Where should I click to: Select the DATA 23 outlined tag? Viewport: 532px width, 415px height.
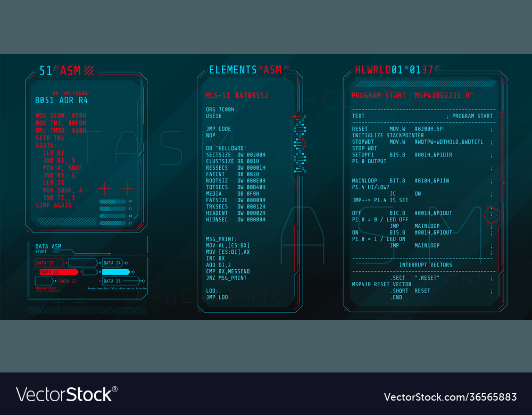click(x=68, y=280)
